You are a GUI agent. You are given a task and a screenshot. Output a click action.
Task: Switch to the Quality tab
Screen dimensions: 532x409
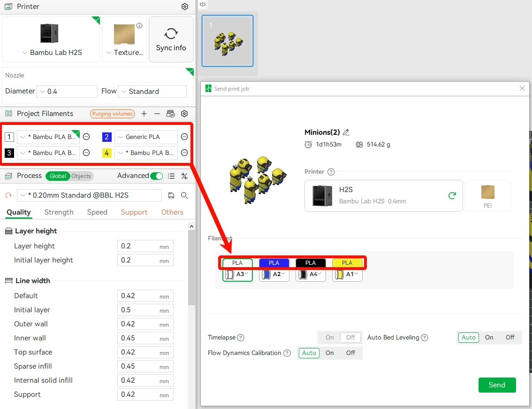click(19, 212)
